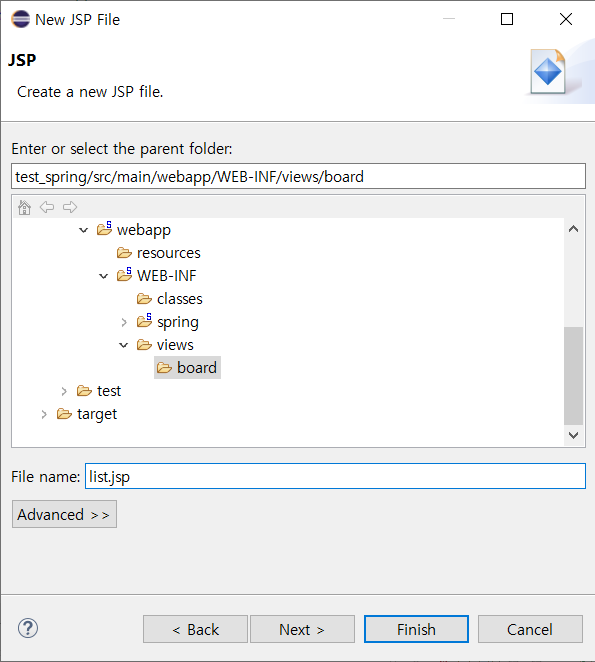This screenshot has height=662, width=595.
Task: Collapse the webapp folder node
Action: click(84, 230)
